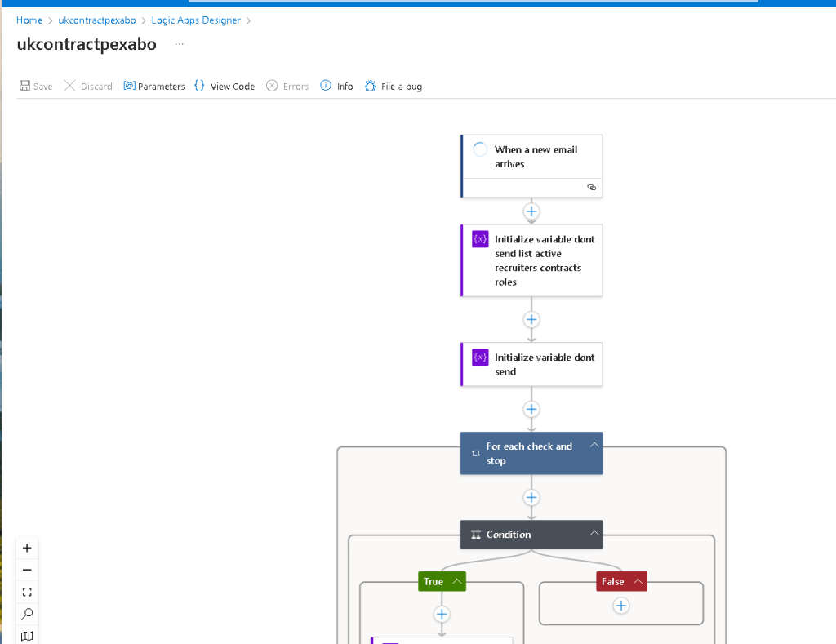
Task: Toggle the minimap icon
Action: click(x=27, y=636)
